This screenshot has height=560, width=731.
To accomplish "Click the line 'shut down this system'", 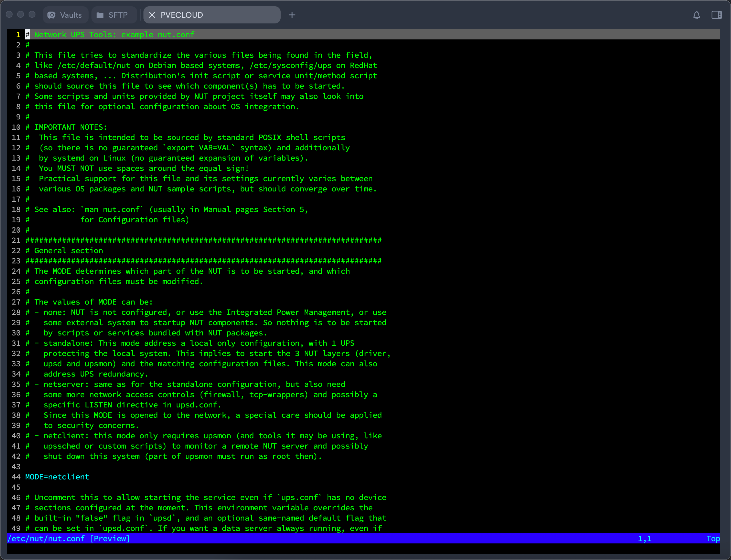I will pos(174,456).
